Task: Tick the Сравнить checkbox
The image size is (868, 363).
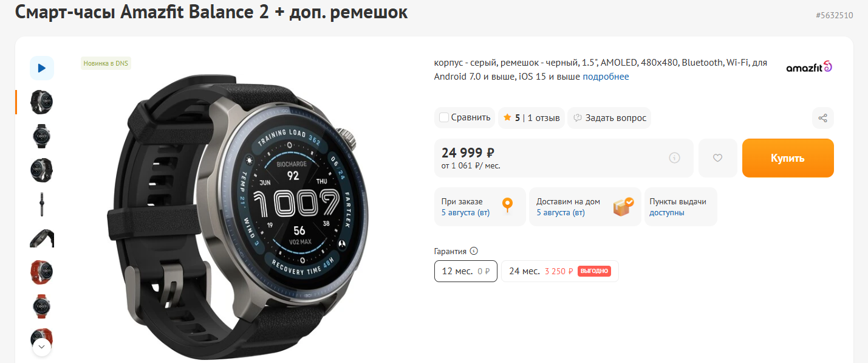Action: 444,117
